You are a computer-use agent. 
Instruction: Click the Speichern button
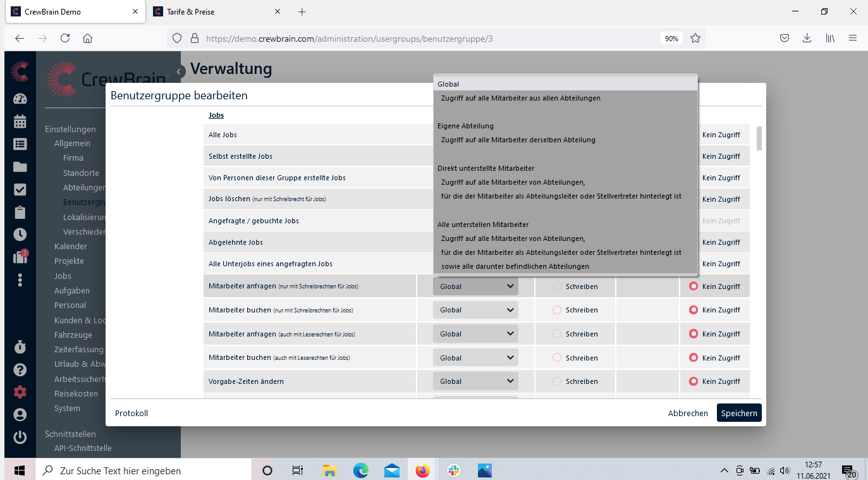click(x=738, y=413)
